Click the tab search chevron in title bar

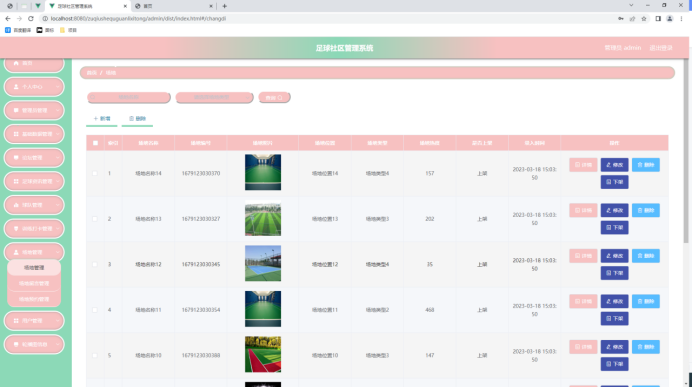pos(631,5)
